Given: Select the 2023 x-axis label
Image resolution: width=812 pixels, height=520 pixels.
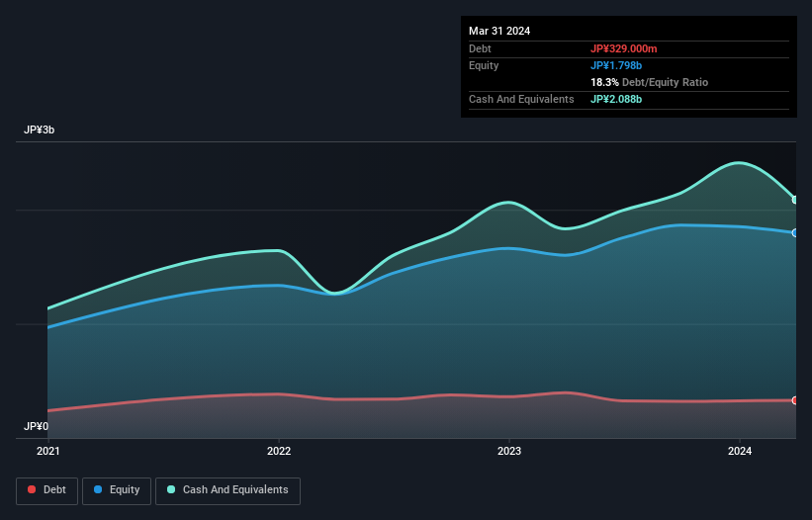Looking at the screenshot, I should click(x=509, y=451).
